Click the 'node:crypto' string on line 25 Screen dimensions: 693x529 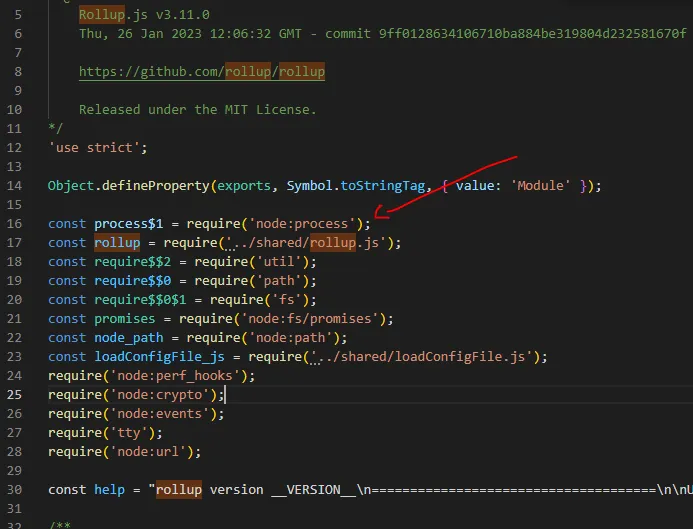[x=160, y=395]
